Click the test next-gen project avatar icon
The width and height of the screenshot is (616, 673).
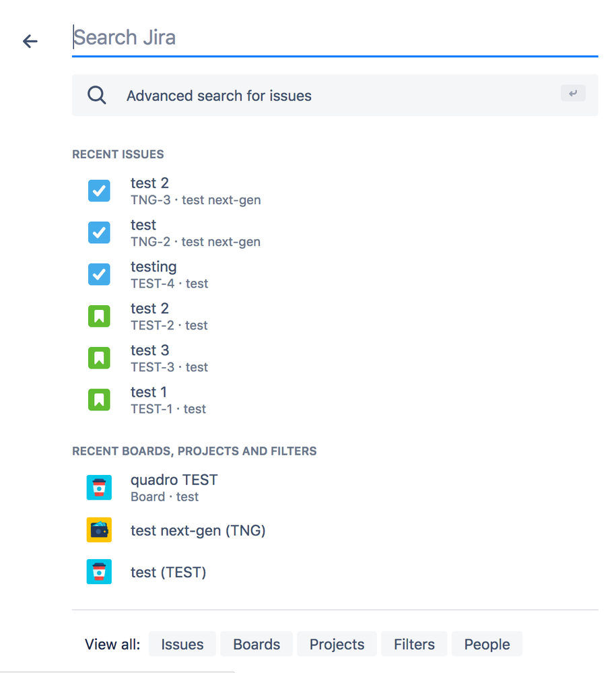tap(99, 530)
